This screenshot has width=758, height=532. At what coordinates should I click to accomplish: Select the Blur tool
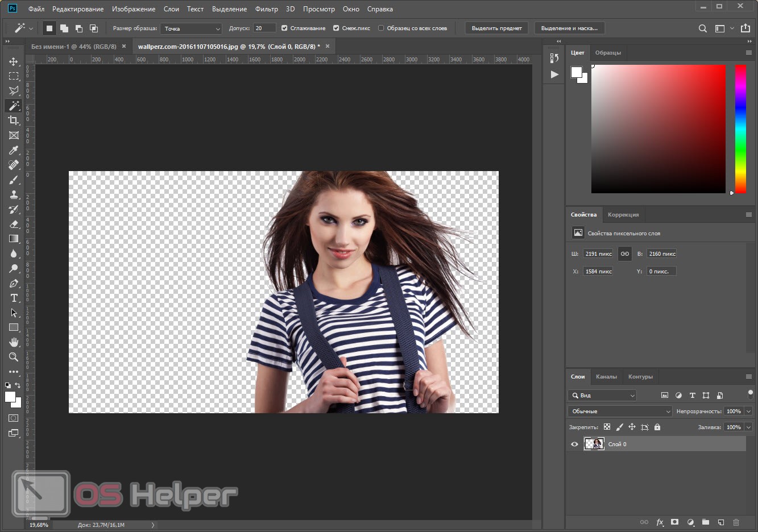14,253
